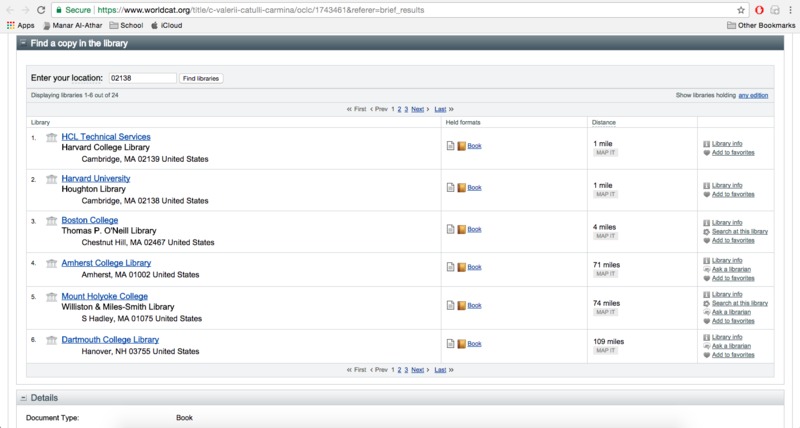
Task: Click the Secure padlock site info
Action: click(72, 10)
